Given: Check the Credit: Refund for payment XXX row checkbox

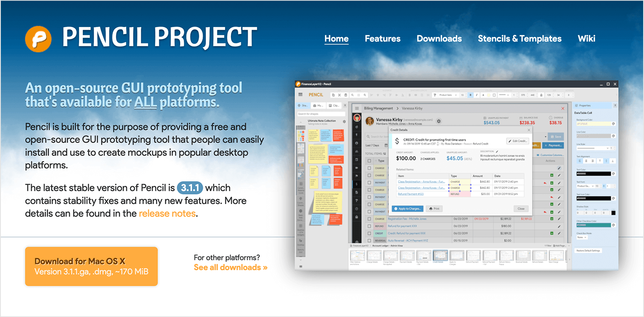Looking at the screenshot, I should 369,233.
